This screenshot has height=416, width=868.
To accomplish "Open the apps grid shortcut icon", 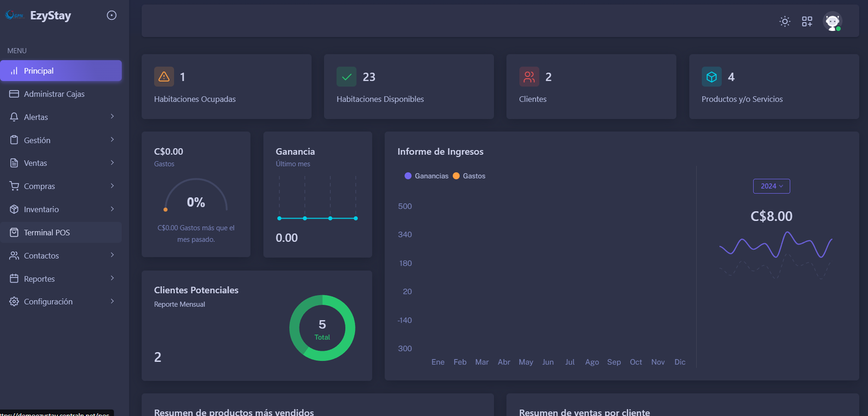I will 807,21.
